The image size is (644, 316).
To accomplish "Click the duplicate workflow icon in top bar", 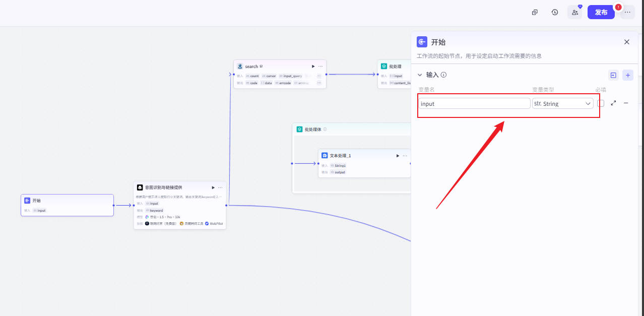I will pos(535,12).
